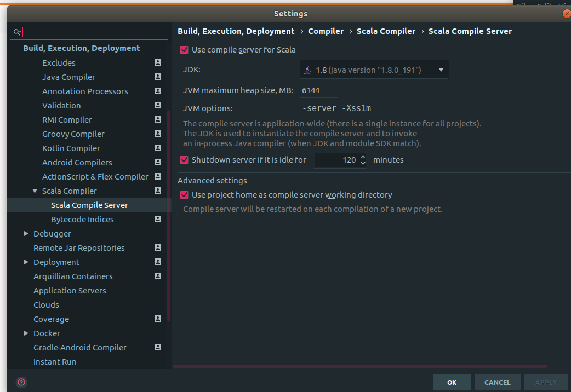Click project-level icon beside Gradle-Android Compiler
This screenshot has height=392, width=571.
(x=158, y=348)
